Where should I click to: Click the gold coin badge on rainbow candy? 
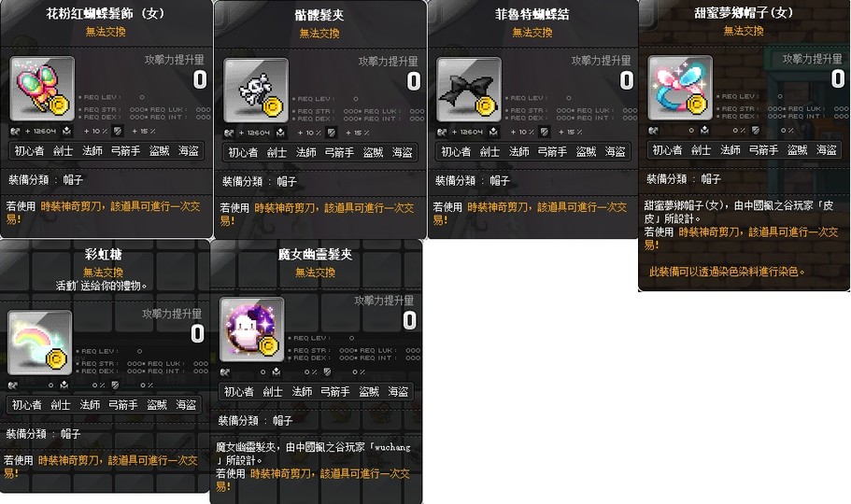tap(56, 358)
